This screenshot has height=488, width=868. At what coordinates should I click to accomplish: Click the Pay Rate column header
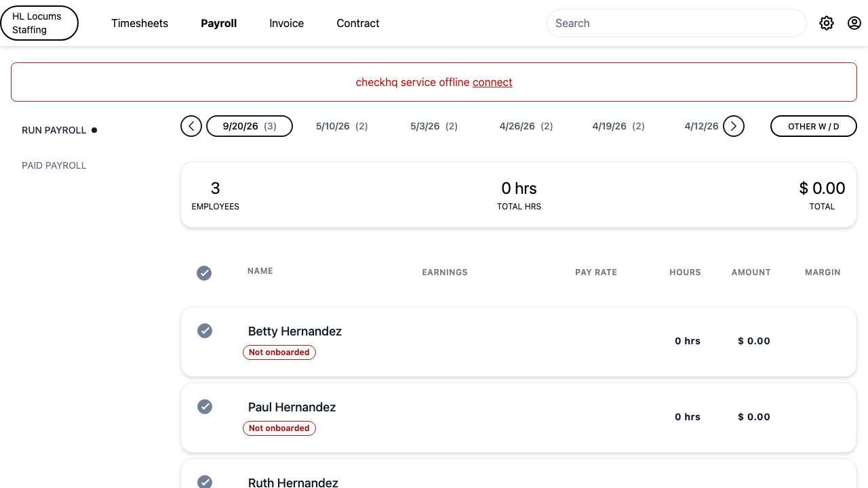(596, 272)
